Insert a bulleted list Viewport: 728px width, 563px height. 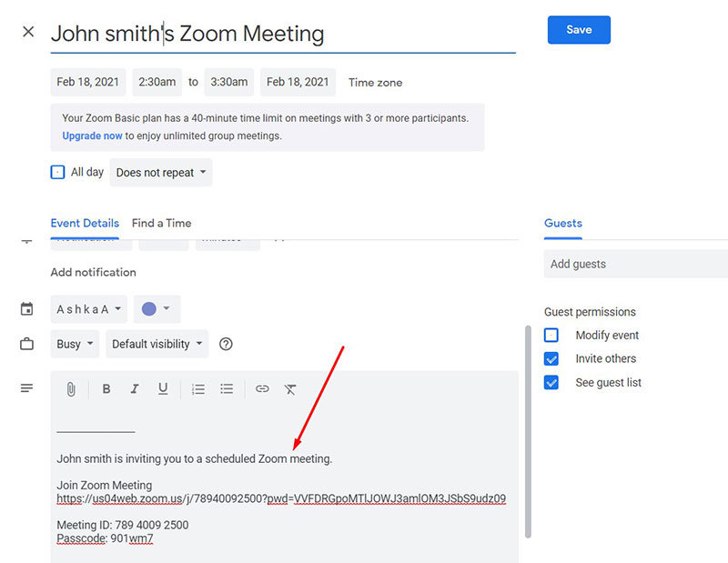pos(227,389)
